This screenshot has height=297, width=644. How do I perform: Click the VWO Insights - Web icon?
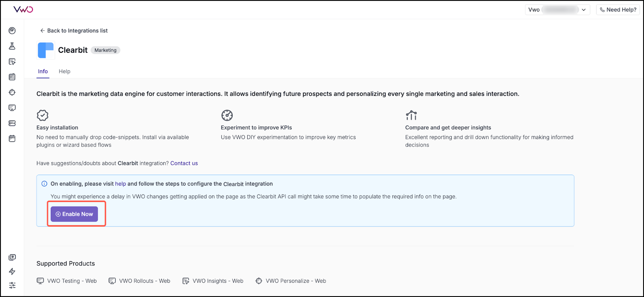[186, 281]
